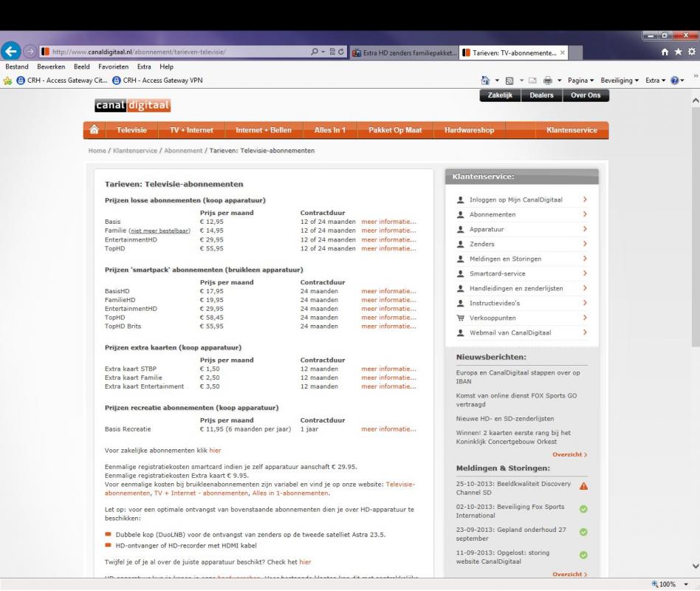Click the Webmail van CanalDigitaal link
This screenshot has height=591, width=700.
tap(510, 332)
